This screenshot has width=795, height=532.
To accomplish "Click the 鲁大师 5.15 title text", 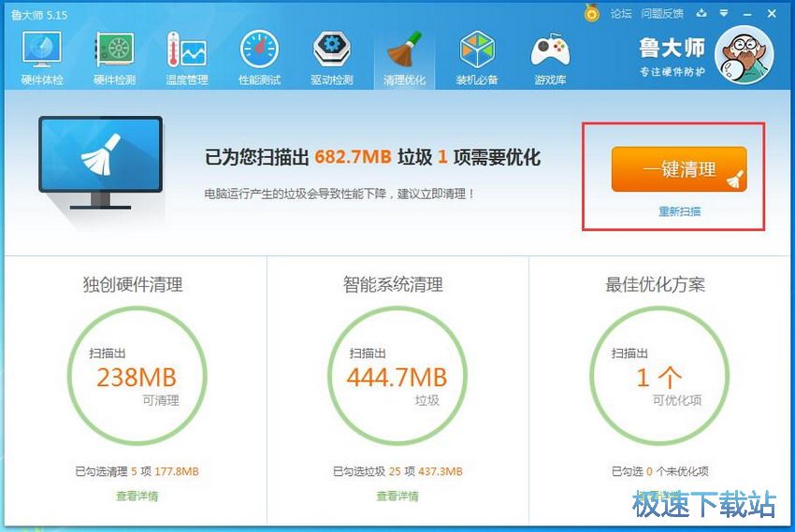I will coord(39,15).
